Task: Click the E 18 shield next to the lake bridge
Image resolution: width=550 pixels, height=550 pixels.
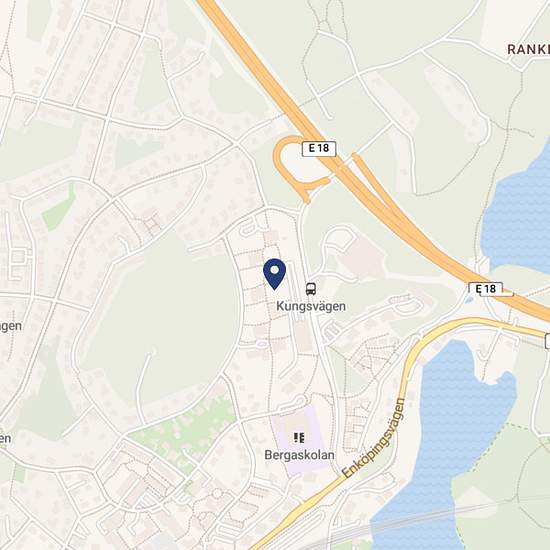Action: pos(486,289)
